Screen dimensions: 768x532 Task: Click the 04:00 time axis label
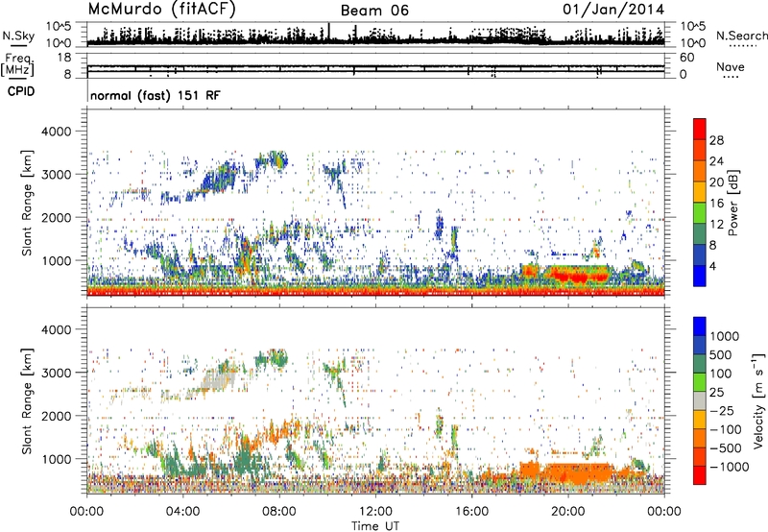[183, 512]
